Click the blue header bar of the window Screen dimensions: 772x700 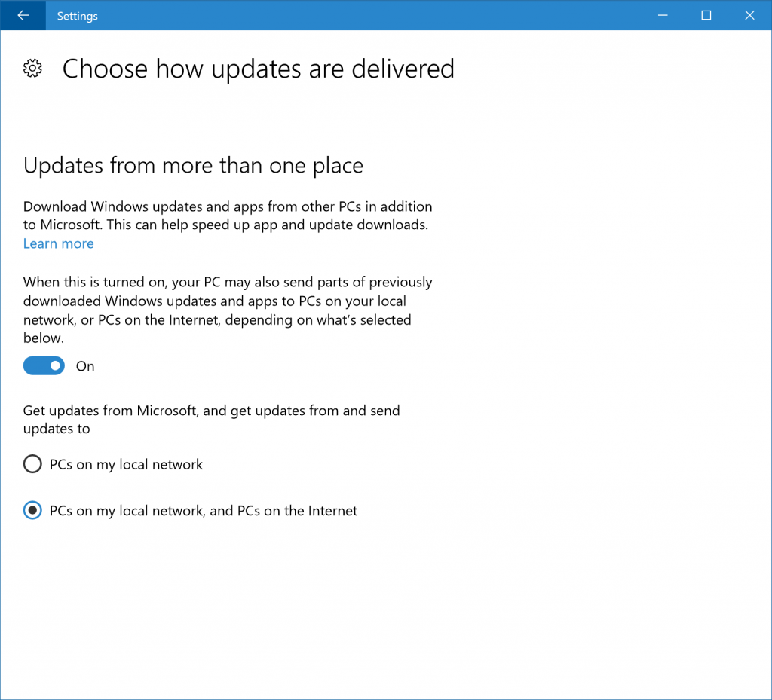click(377, 15)
